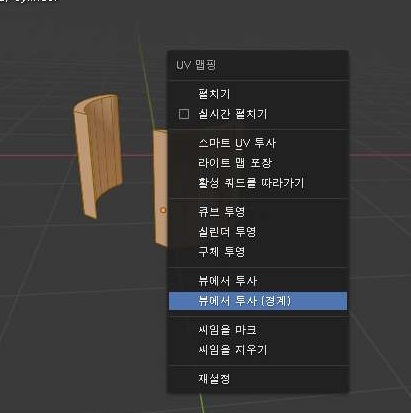Select 큐브 투영
The image size is (411, 413).
pos(258,212)
